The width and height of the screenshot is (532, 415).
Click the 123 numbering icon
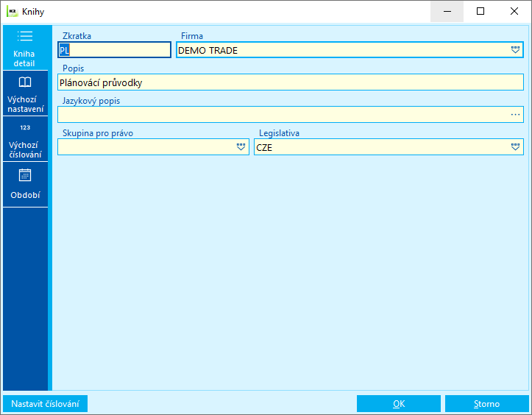(25, 127)
